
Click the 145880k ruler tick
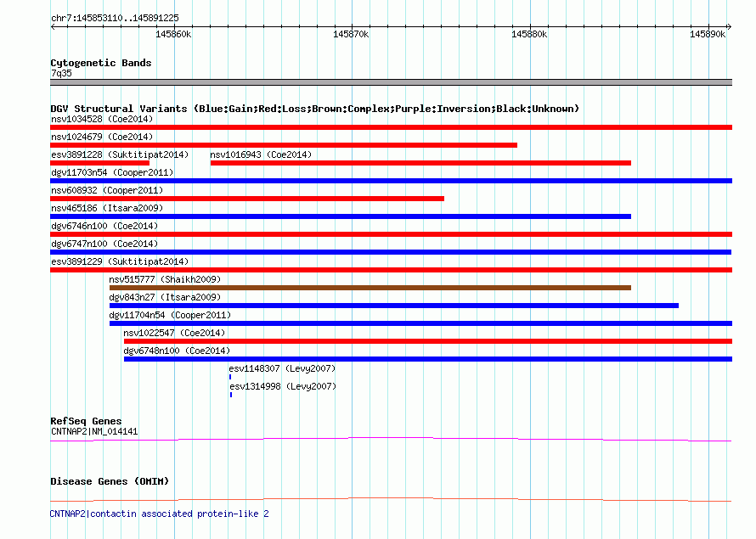pos(529,34)
